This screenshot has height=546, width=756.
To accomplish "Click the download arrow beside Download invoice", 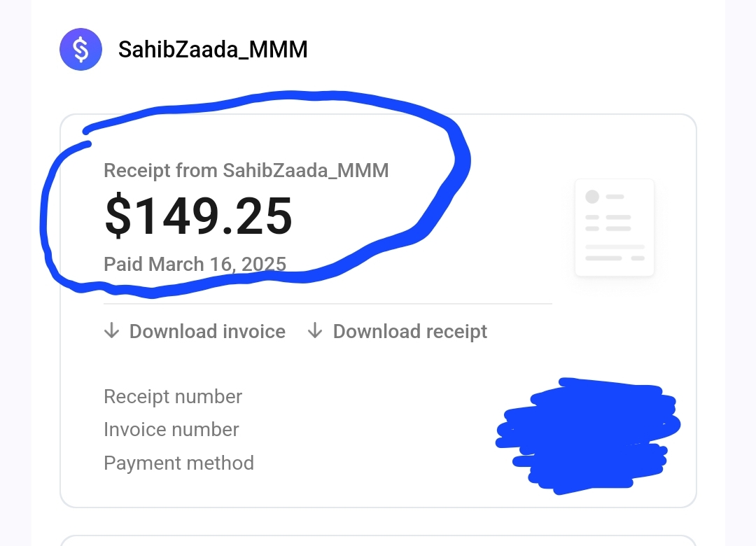I will coord(112,331).
